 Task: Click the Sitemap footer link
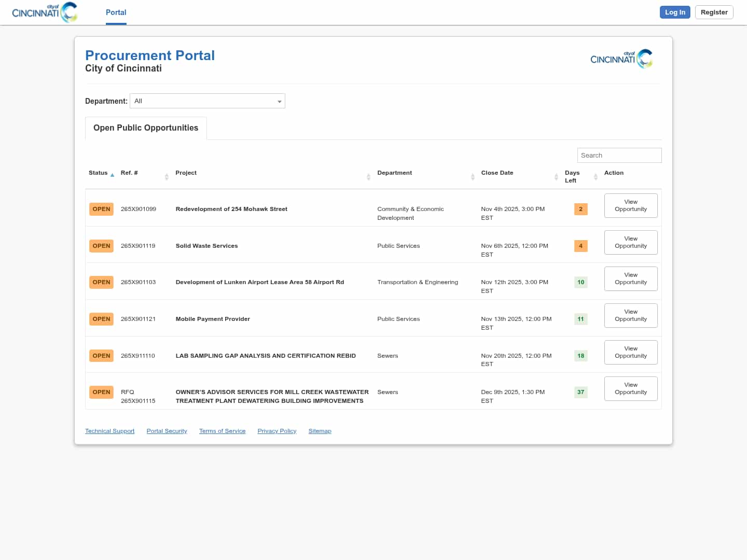(x=320, y=431)
